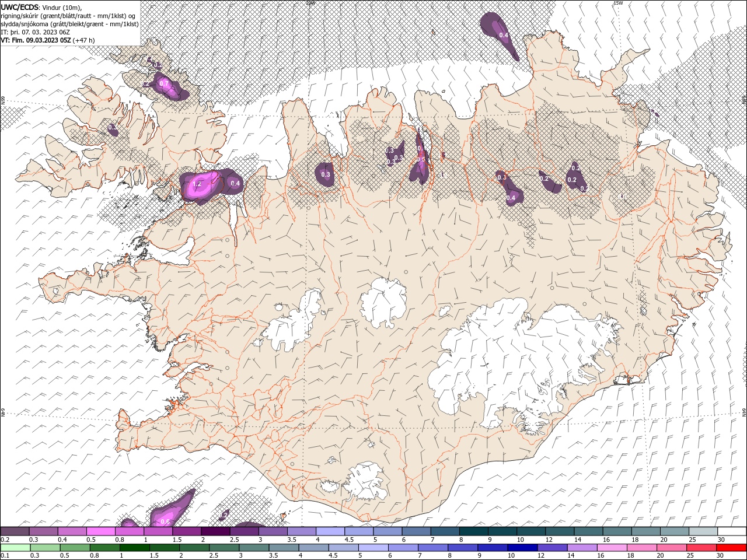Click the 0.5 precipitation label in north Iceland

point(421,159)
